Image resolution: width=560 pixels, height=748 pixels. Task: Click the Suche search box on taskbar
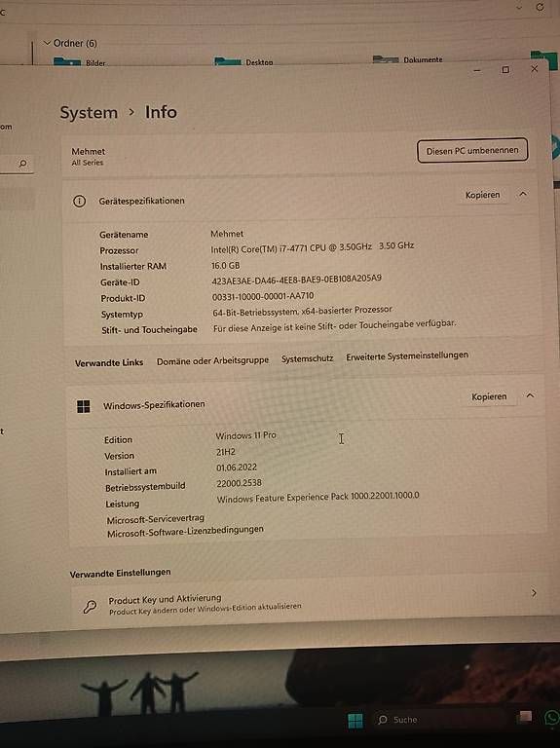439,720
